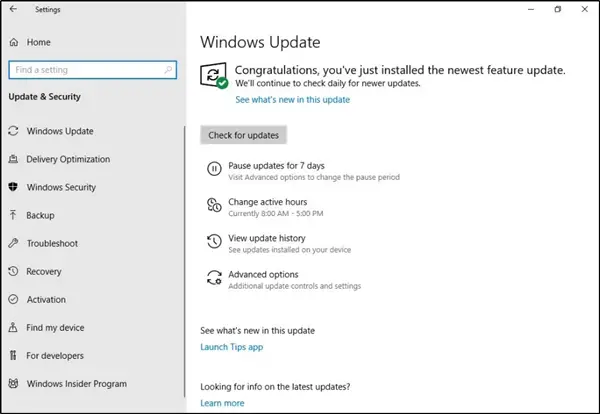Click the pause icon beside Pause updates
600x414 pixels.
(x=214, y=169)
